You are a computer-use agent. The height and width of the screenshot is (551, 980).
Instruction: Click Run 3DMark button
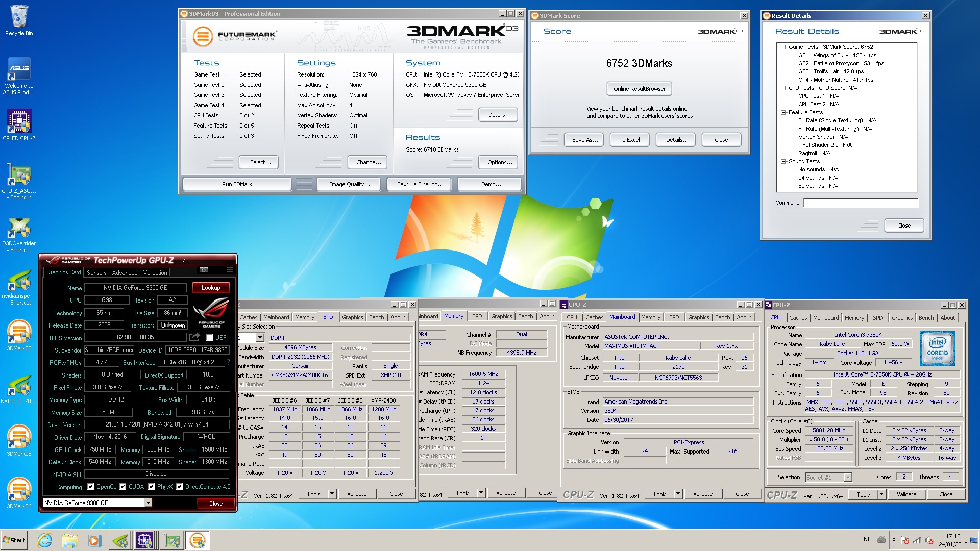tap(237, 184)
